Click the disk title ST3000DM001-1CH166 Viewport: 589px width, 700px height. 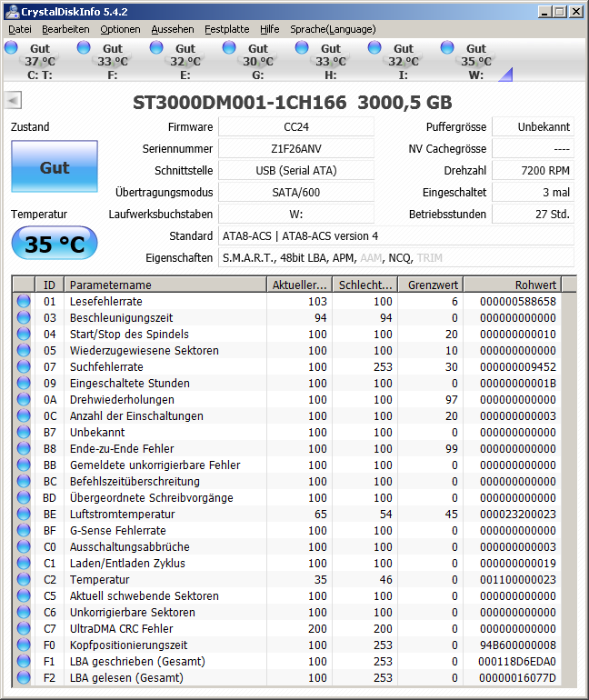tap(240, 103)
